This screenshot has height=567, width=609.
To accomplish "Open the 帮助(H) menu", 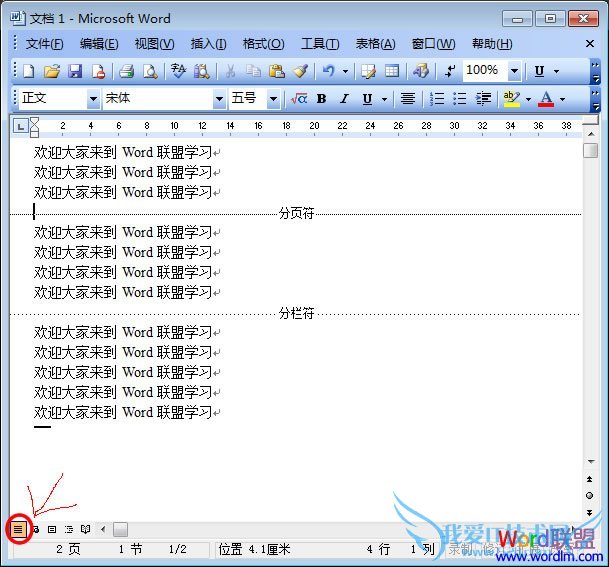I will 492,44.
